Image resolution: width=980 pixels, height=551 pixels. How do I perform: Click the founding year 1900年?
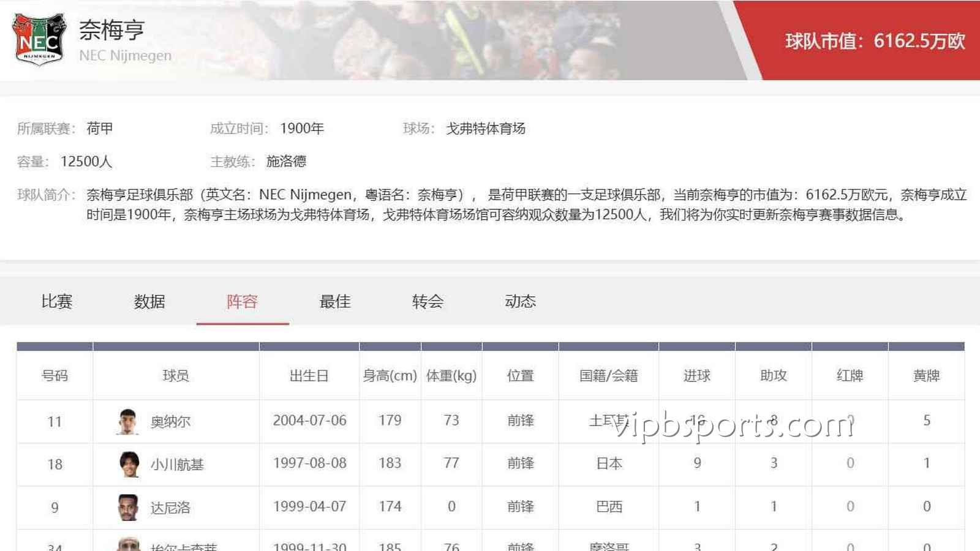(x=302, y=129)
